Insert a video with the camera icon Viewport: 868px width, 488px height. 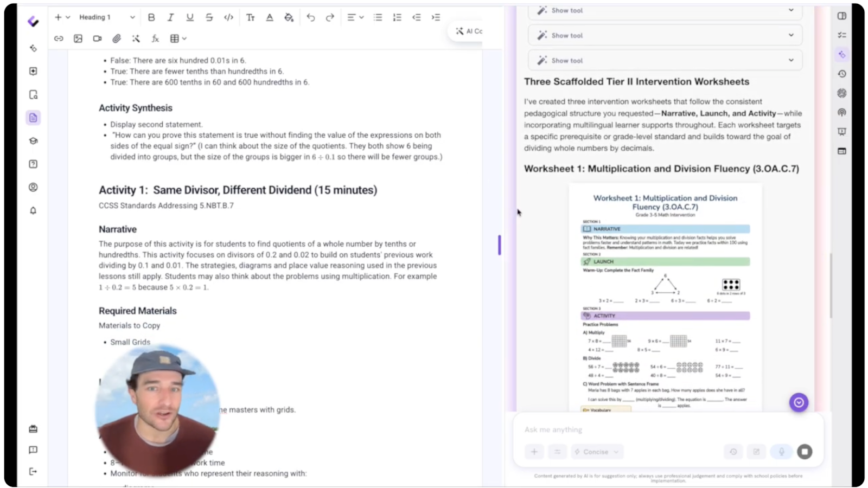97,38
